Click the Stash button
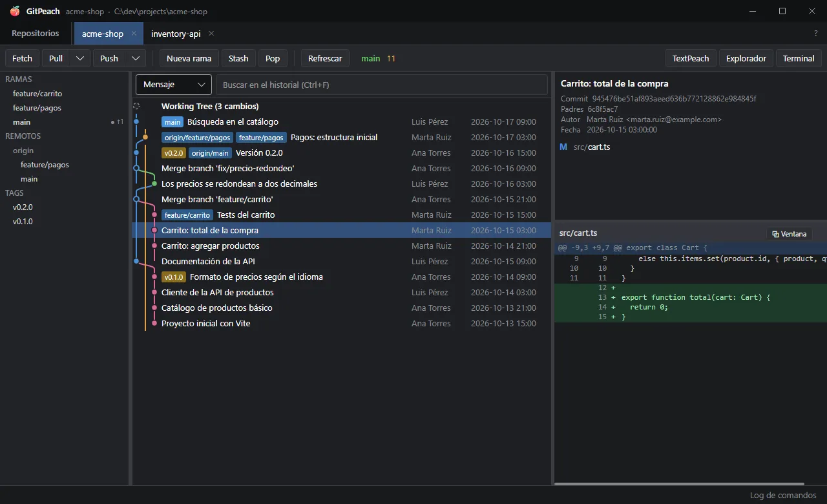 [x=238, y=58]
